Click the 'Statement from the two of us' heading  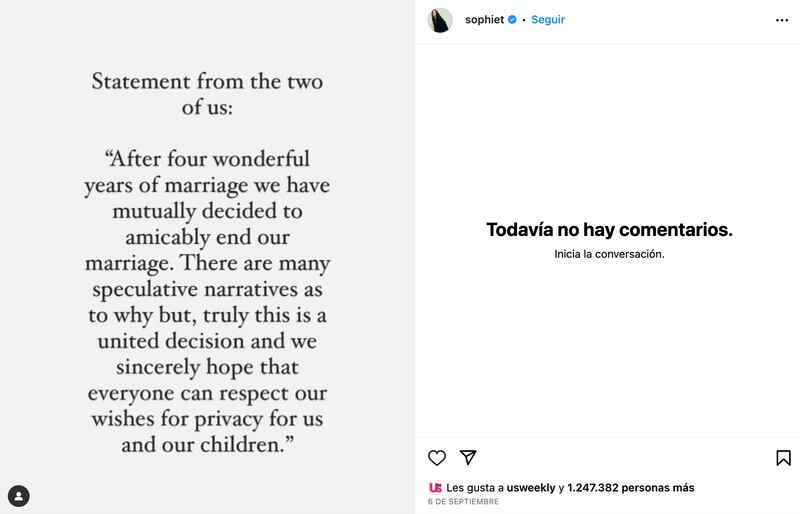(x=207, y=94)
